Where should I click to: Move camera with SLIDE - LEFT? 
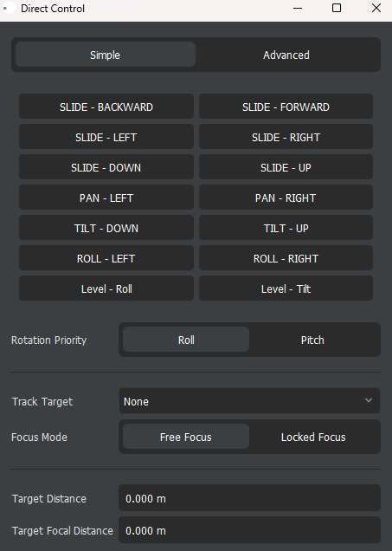click(106, 137)
